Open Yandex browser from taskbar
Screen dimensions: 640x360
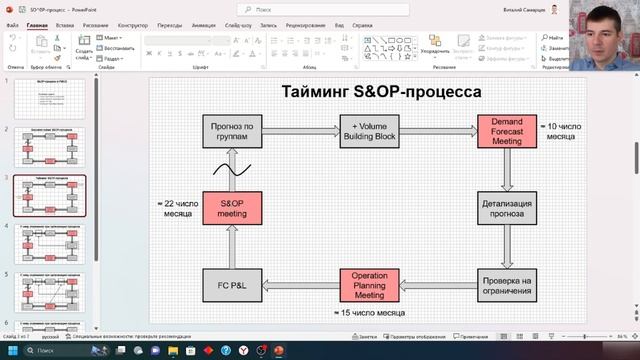tap(244, 351)
